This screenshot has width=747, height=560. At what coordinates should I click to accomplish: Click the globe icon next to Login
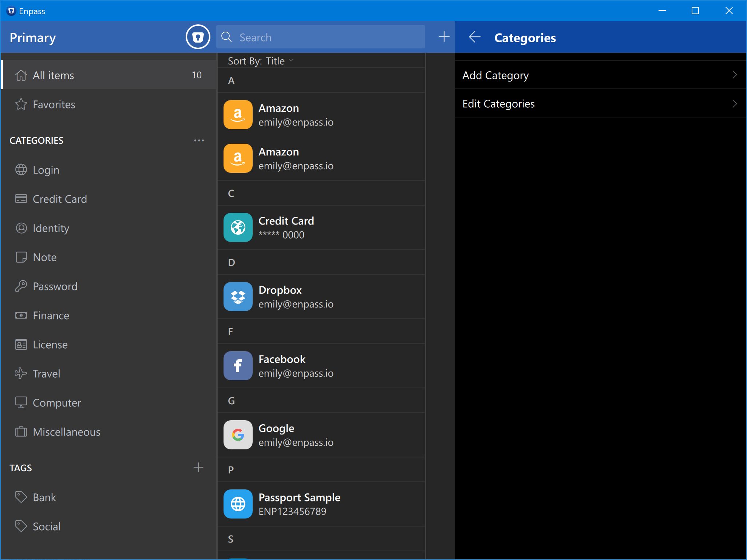tap(21, 170)
